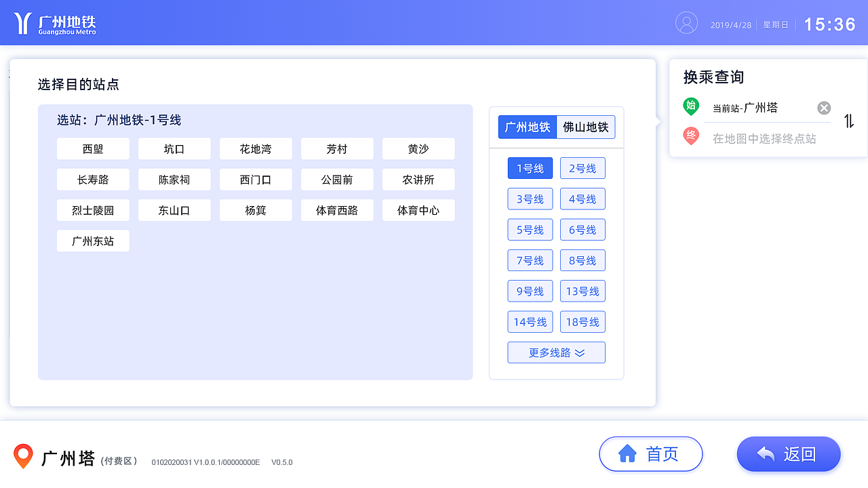Switch to the 佛山地铁 tab
This screenshot has height=488, width=868.
[x=586, y=127]
